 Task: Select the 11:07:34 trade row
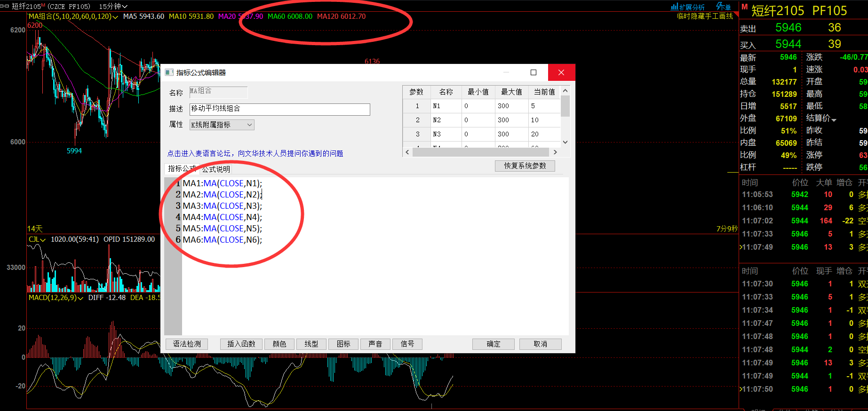804,310
